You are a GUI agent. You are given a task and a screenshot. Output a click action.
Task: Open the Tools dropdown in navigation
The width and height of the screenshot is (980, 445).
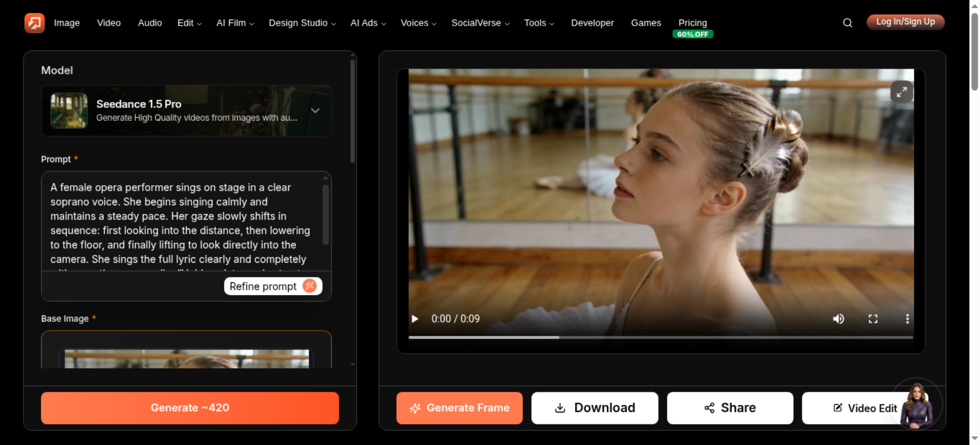[539, 23]
